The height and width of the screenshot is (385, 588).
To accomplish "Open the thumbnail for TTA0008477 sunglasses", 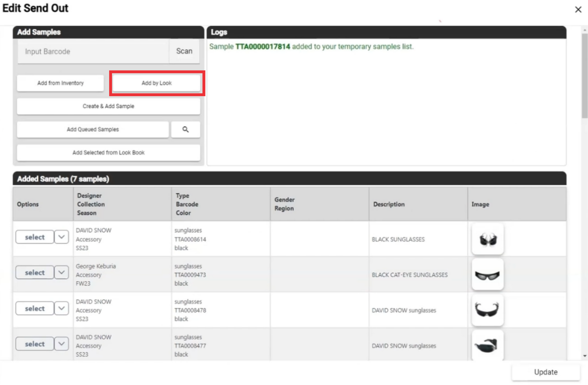I will 488,345.
